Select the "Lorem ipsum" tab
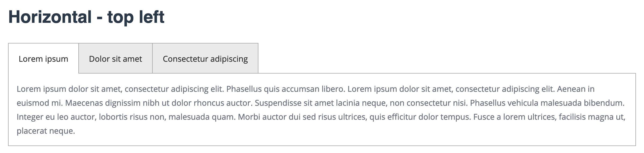Screen dimensions: 644x153 (43, 59)
